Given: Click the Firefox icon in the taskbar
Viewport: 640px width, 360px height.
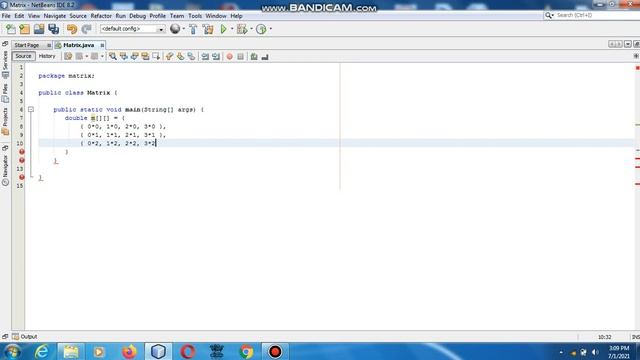Looking at the screenshot, I should tap(129, 351).
